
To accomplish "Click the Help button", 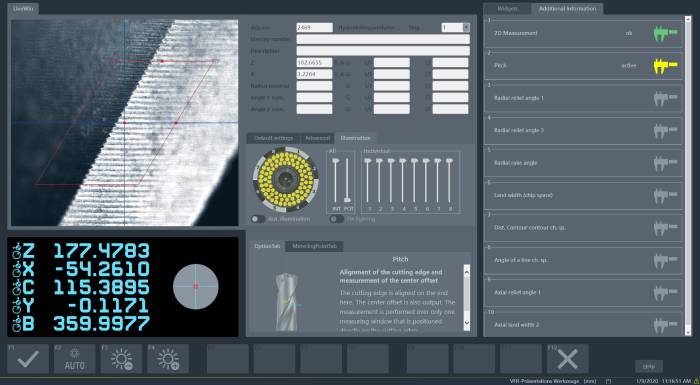I will pos(649,367).
